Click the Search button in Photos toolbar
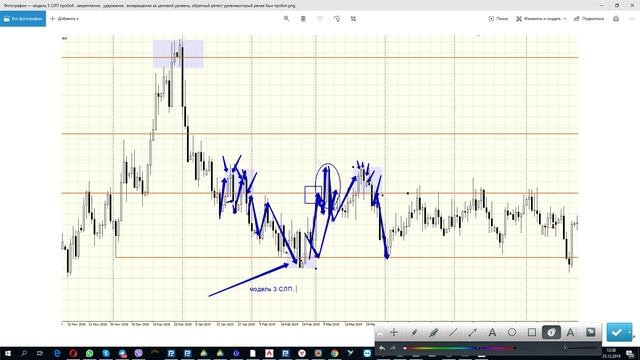The height and width of the screenshot is (360, 640). tap(498, 19)
